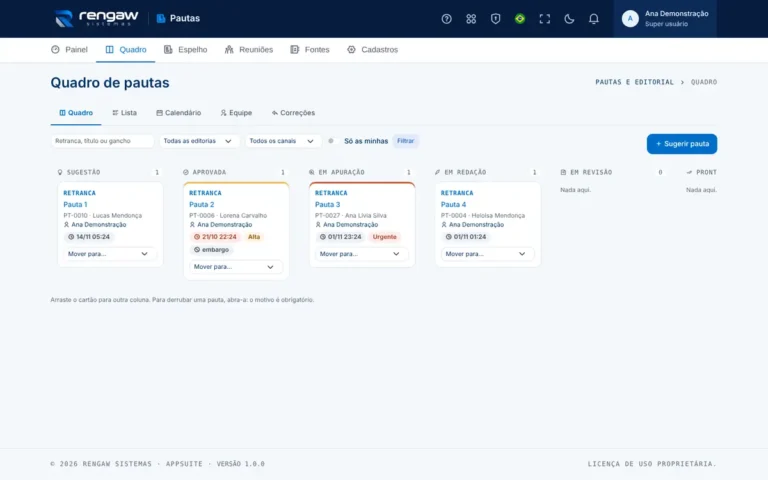Open the Pauta 4 card title
The image size is (768, 480).
[x=453, y=204]
